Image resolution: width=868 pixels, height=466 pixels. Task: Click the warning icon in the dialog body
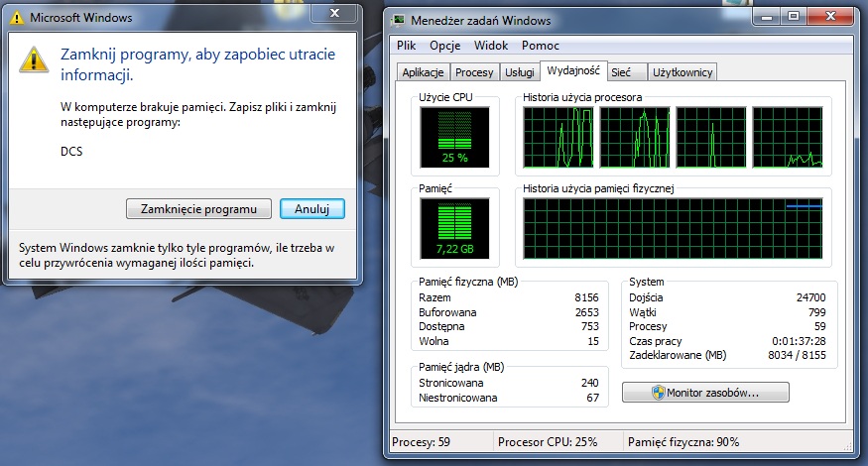34,58
